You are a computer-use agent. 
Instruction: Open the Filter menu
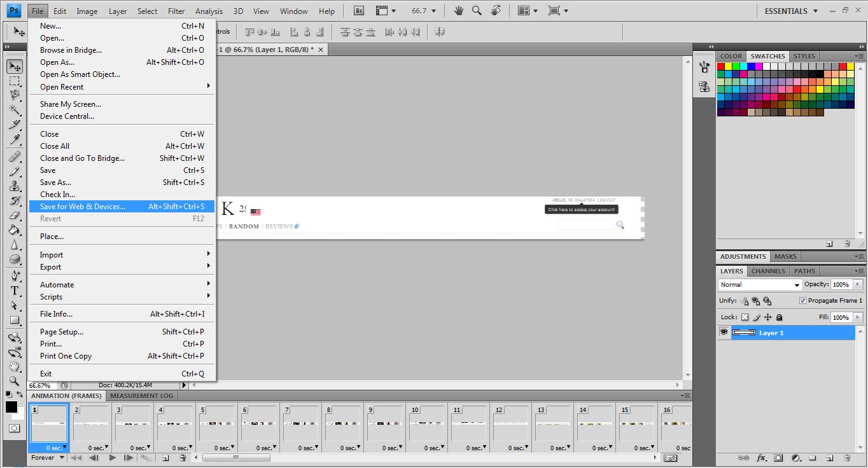[176, 11]
